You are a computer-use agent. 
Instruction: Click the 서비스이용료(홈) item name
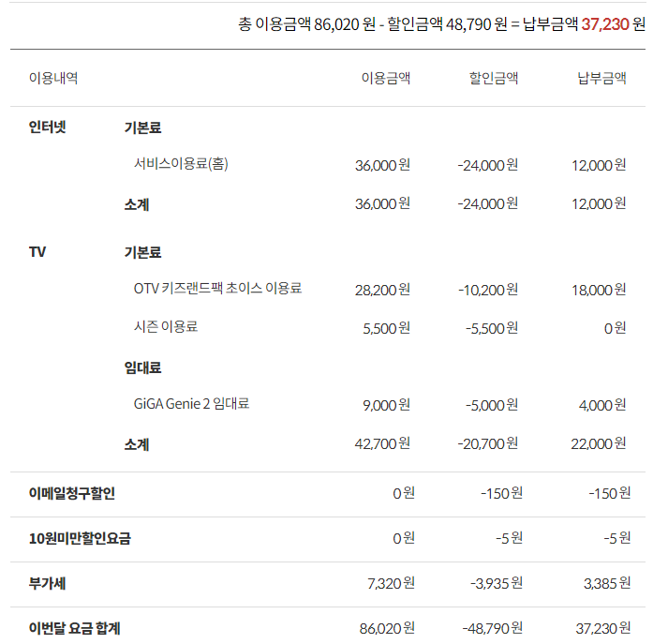pyautogui.click(x=181, y=164)
